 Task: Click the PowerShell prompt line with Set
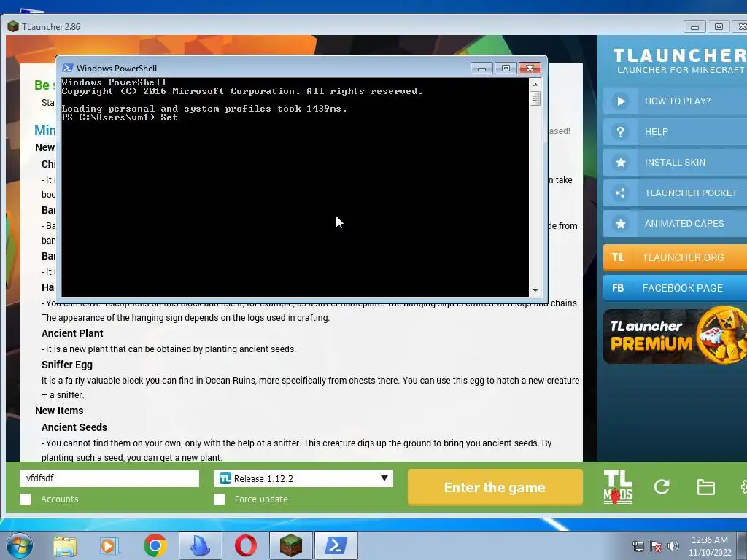pos(120,117)
